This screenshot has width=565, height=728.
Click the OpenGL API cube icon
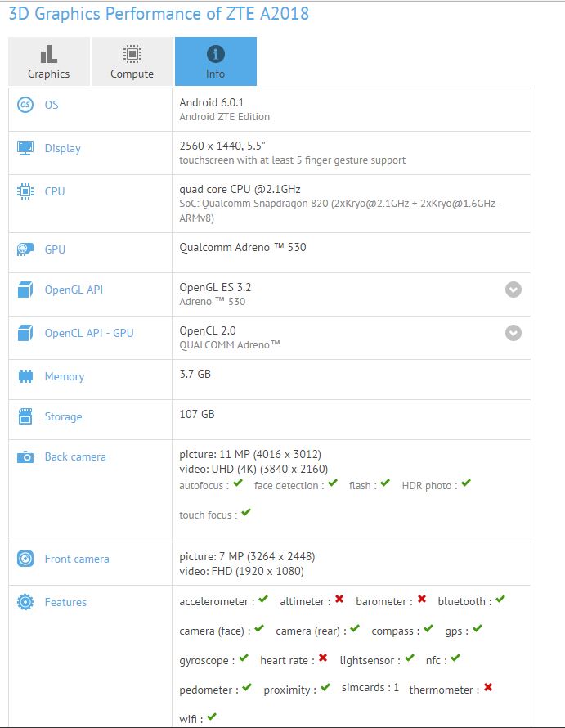tap(25, 290)
